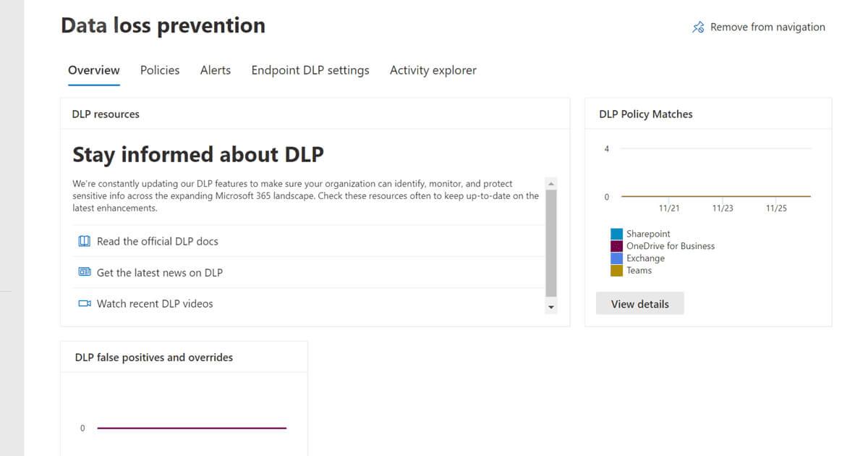
Task: Click the DLP resources scrollbar thumb
Action: 551,242
